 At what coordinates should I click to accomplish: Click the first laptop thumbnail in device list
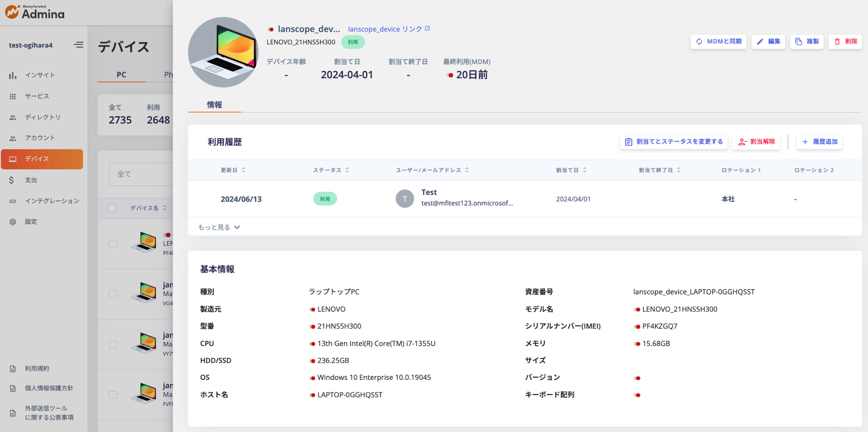tap(144, 243)
